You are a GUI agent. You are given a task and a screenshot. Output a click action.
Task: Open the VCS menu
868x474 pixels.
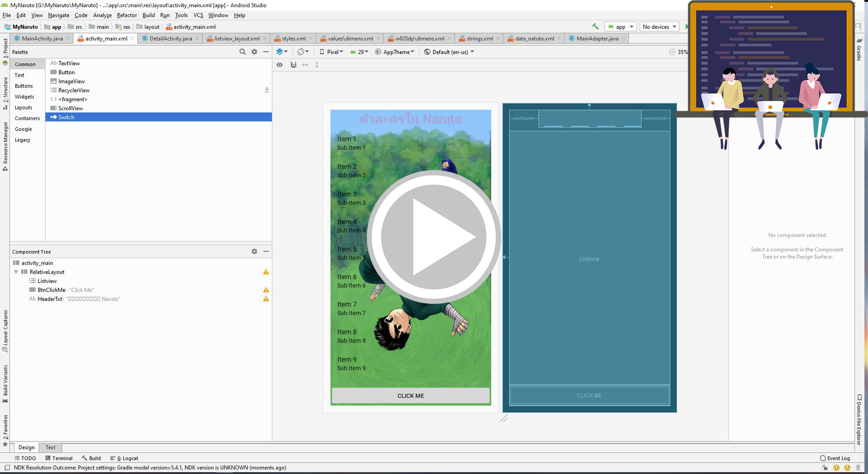coord(198,15)
